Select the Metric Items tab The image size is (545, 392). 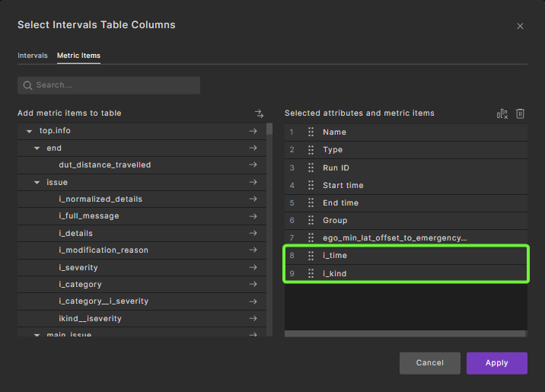(78, 56)
